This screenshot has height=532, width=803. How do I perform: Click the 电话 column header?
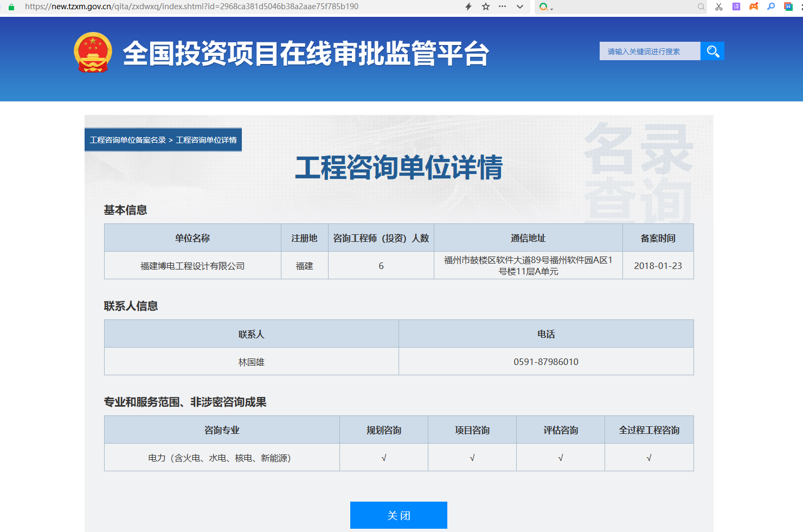pyautogui.click(x=546, y=334)
